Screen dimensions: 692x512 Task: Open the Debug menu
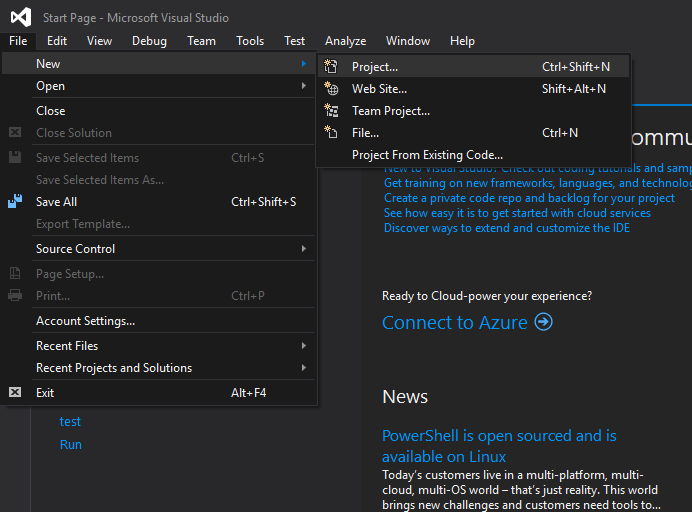pos(150,41)
